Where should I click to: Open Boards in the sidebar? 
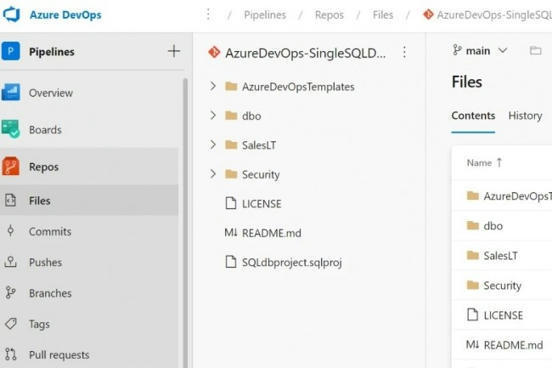pyautogui.click(x=45, y=130)
